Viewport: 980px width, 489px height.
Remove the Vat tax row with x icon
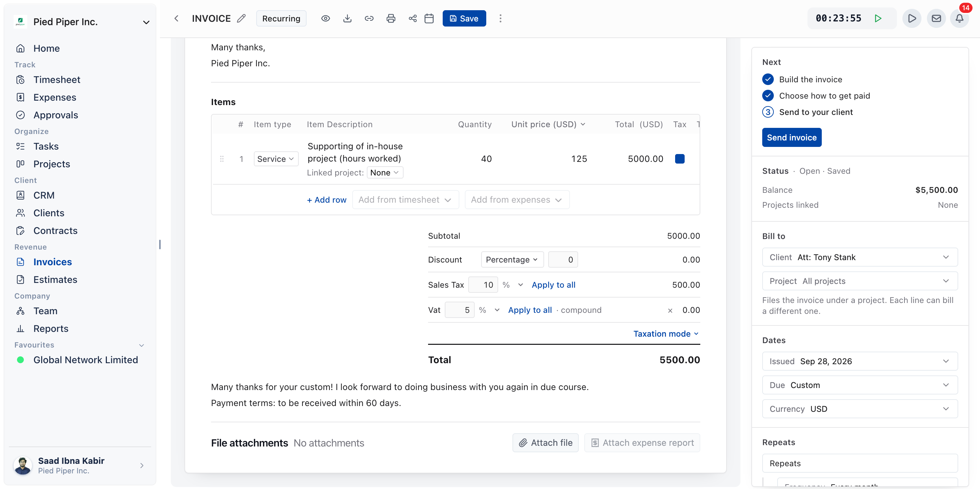click(x=670, y=311)
